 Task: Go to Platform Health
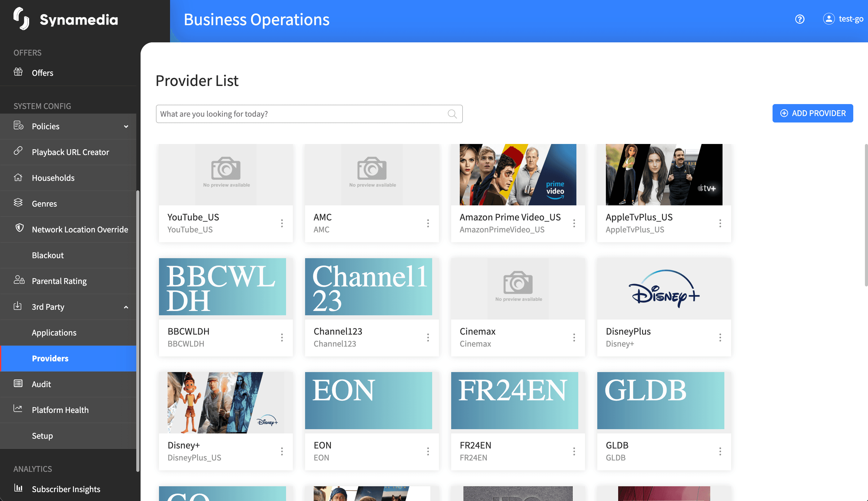(x=68, y=410)
